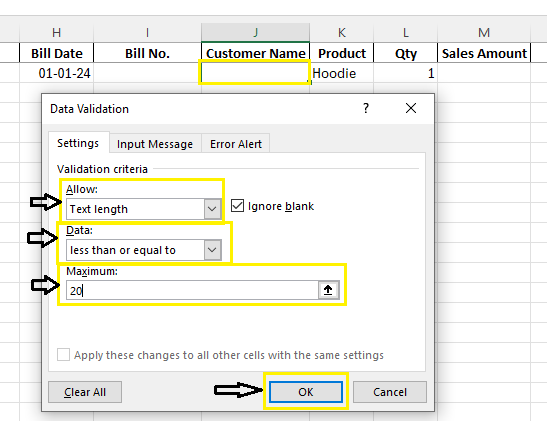Select the Bill No. header cell
Viewport: 547px width, 421px height.
click(x=147, y=53)
